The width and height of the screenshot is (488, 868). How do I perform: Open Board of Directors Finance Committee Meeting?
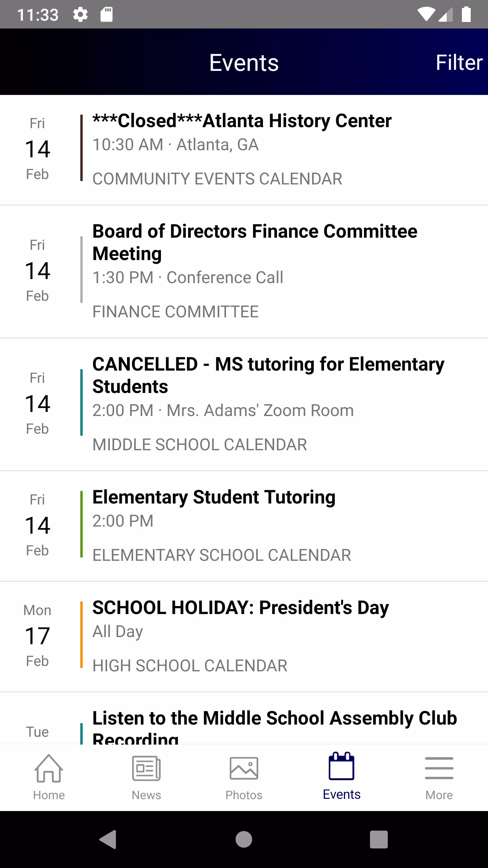point(244,271)
